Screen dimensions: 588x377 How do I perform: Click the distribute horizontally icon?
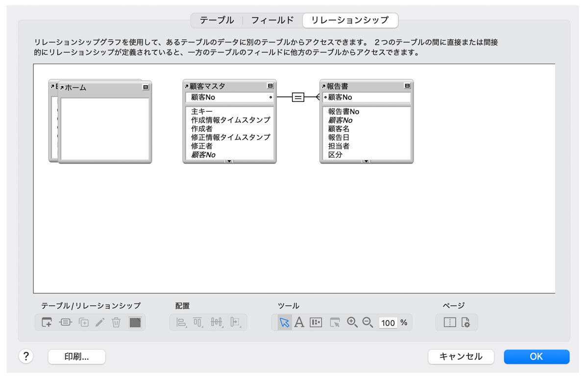tap(217, 323)
